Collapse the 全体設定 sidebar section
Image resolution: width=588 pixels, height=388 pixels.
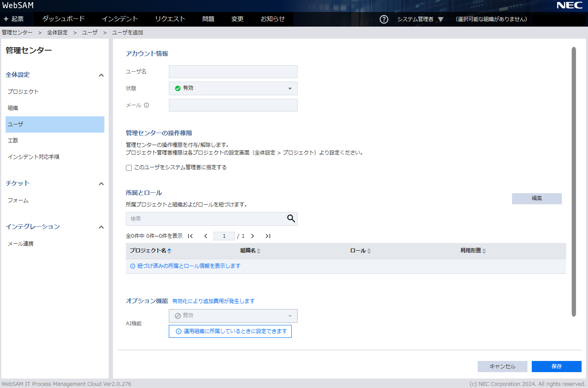pos(101,75)
